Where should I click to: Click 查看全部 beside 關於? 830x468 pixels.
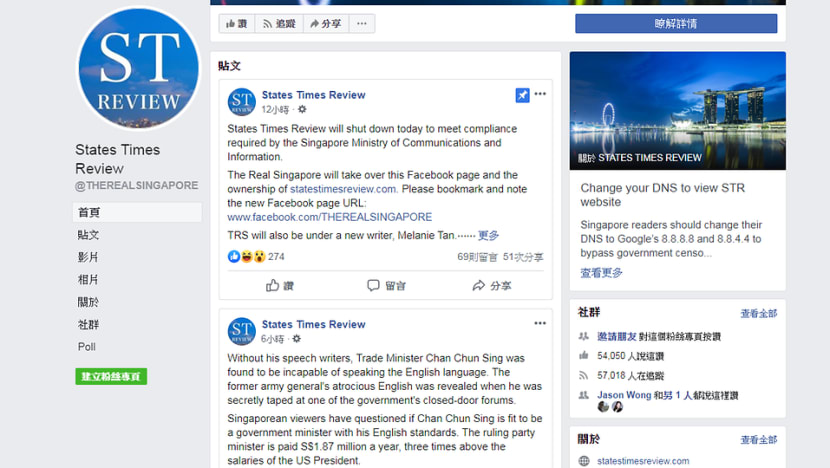(759, 439)
